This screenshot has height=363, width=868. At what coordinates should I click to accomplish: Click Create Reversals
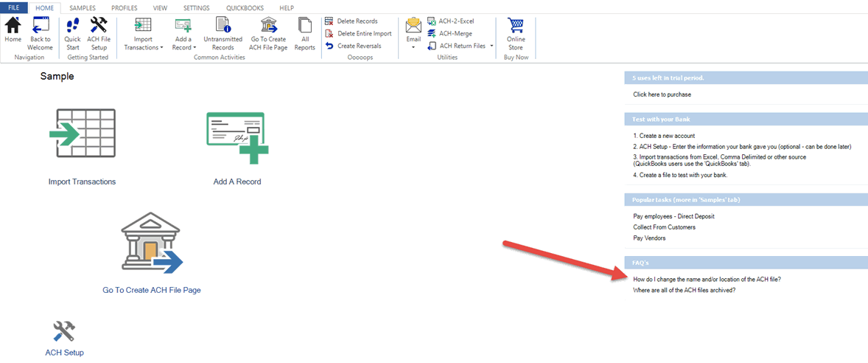point(354,46)
